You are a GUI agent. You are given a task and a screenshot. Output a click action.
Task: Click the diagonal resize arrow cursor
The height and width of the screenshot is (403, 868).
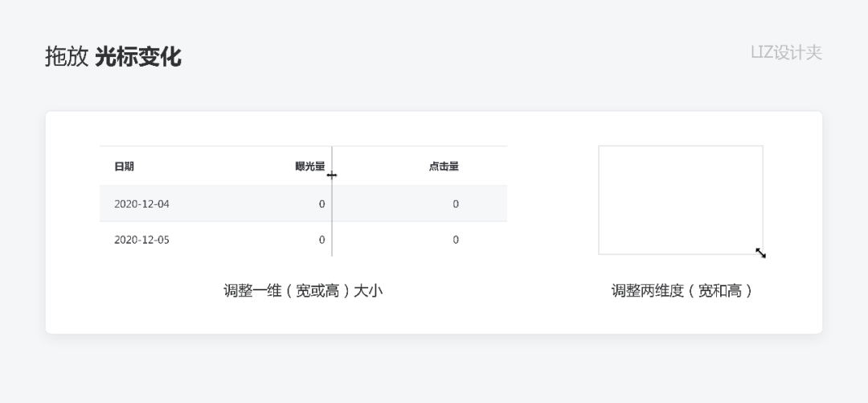760,253
